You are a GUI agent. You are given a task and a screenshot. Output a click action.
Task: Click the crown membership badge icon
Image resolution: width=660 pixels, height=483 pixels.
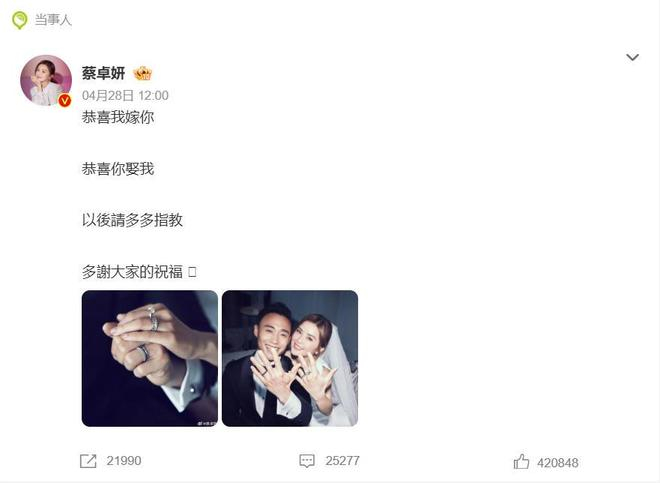tap(142, 74)
